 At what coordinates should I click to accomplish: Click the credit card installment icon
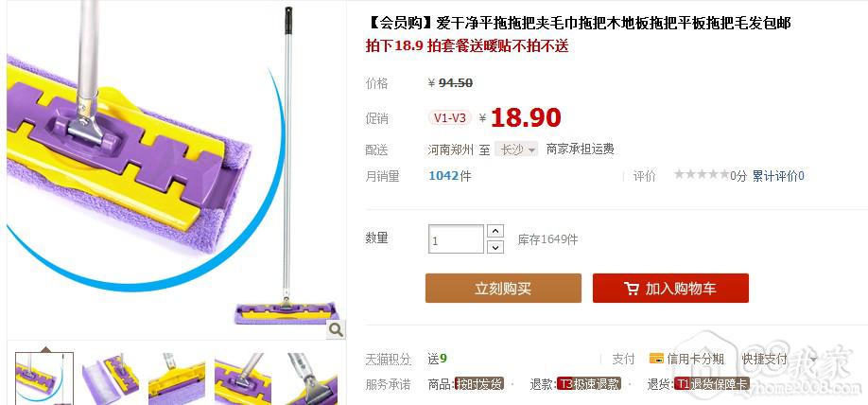656,359
